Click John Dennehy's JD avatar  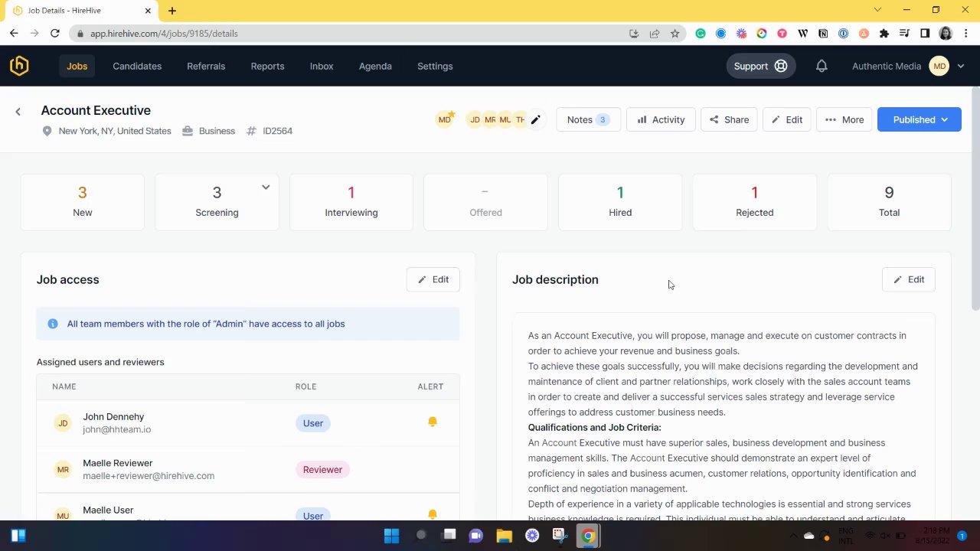(63, 422)
